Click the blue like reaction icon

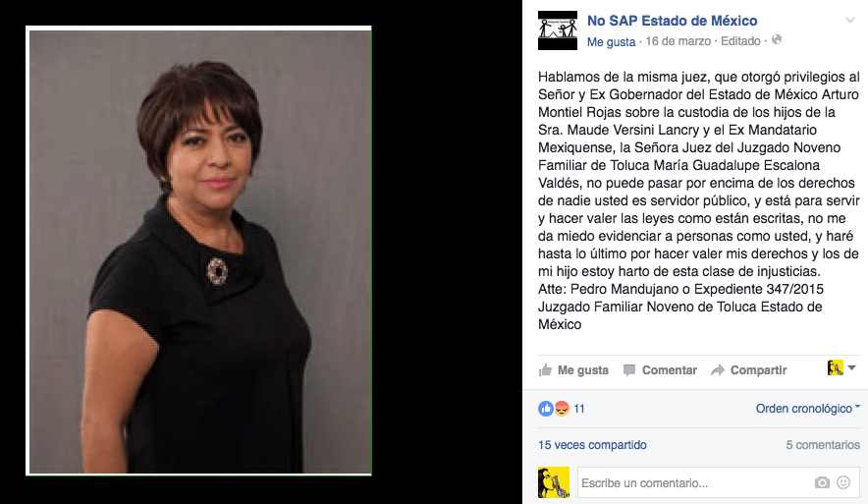click(546, 409)
